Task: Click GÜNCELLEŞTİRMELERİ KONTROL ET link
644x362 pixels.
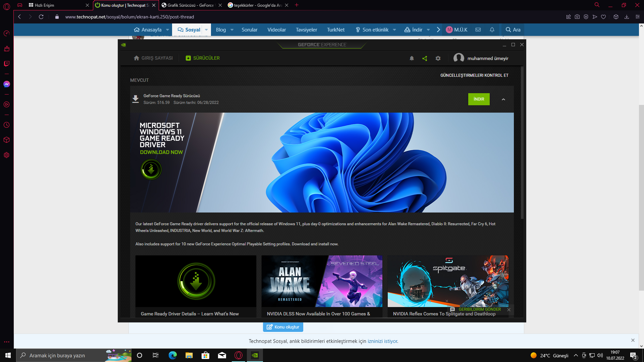Action: pos(474,75)
